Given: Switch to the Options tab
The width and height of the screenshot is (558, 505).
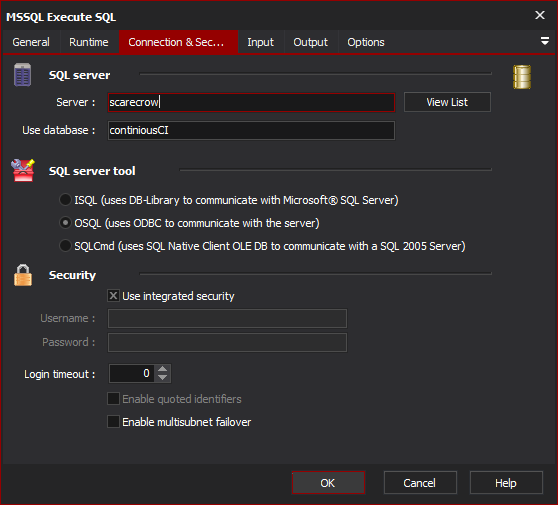Looking at the screenshot, I should [x=366, y=42].
